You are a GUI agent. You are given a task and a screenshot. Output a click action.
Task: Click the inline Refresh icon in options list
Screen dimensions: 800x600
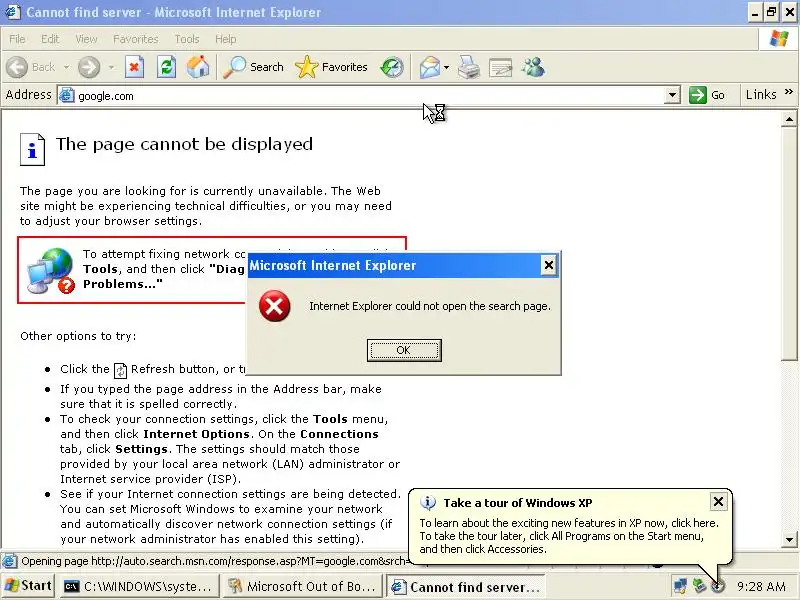tap(120, 370)
